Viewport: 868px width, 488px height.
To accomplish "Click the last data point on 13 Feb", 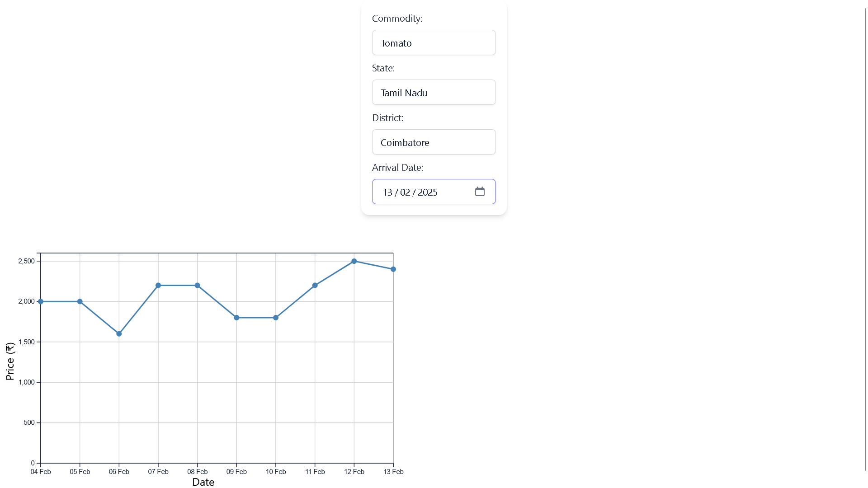I will tap(393, 269).
